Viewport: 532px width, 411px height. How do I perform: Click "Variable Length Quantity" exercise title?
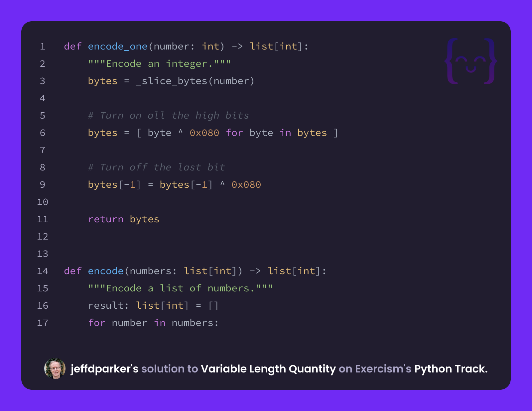(268, 369)
